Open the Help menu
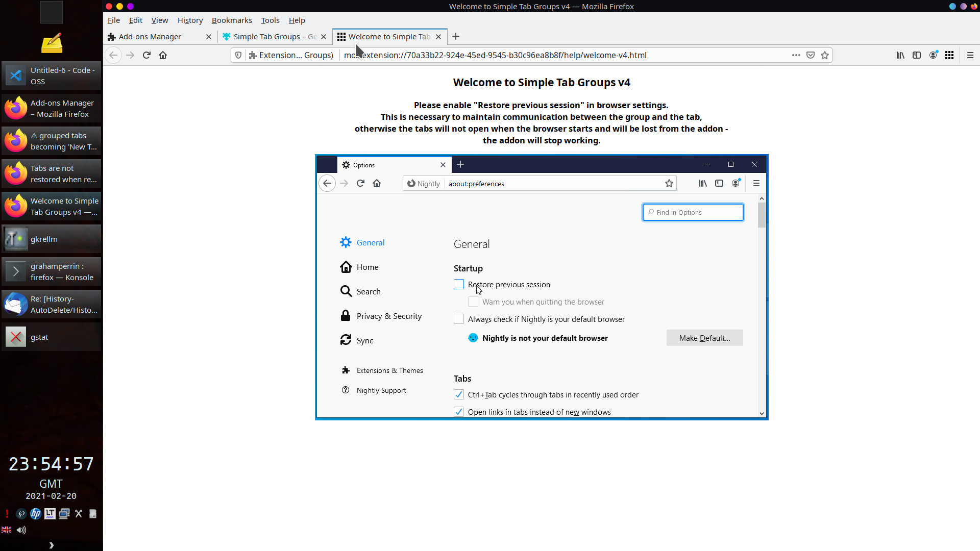980x551 pixels. coord(297,20)
